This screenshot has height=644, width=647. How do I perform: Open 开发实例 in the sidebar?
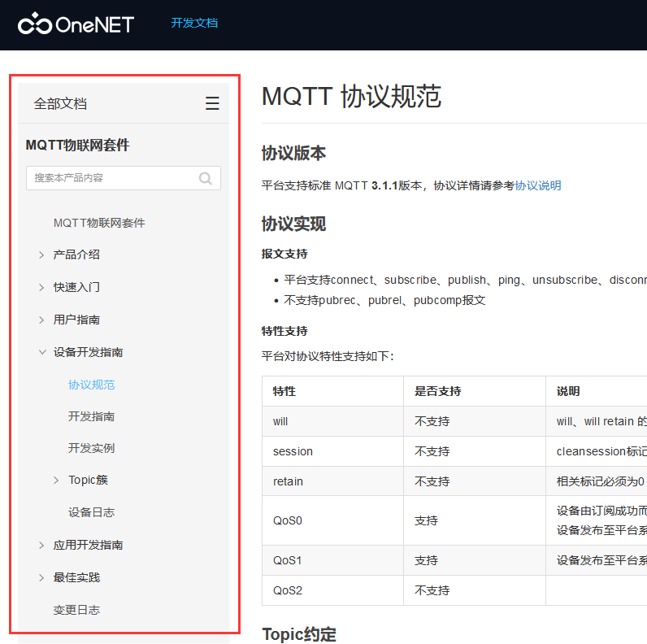click(91, 448)
